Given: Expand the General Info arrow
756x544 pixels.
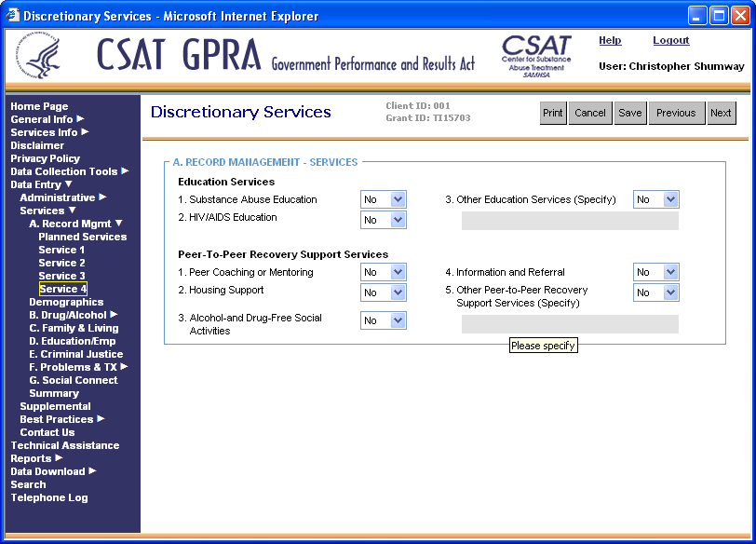Looking at the screenshot, I should coord(80,119).
